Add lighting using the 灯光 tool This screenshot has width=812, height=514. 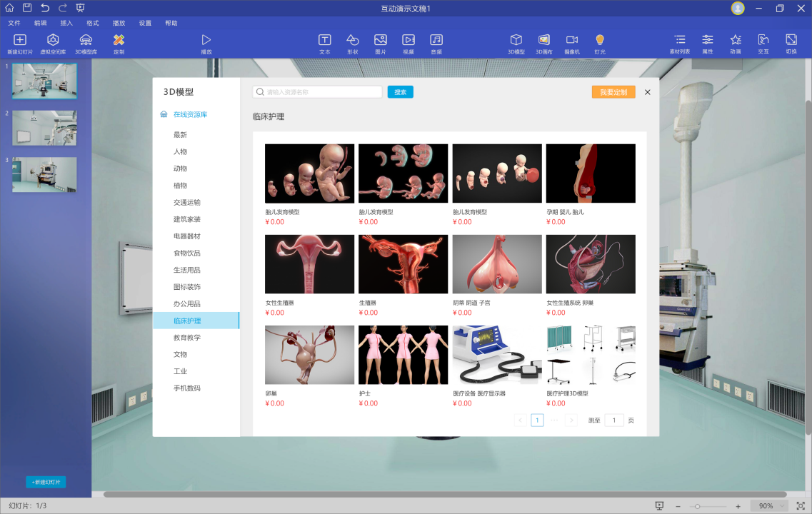click(599, 44)
